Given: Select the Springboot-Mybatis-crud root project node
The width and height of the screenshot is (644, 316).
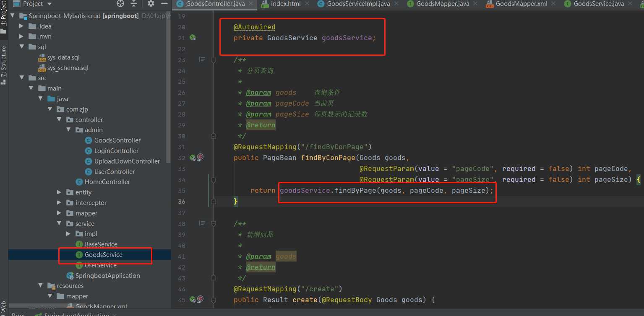Looking at the screenshot, I should (84, 16).
